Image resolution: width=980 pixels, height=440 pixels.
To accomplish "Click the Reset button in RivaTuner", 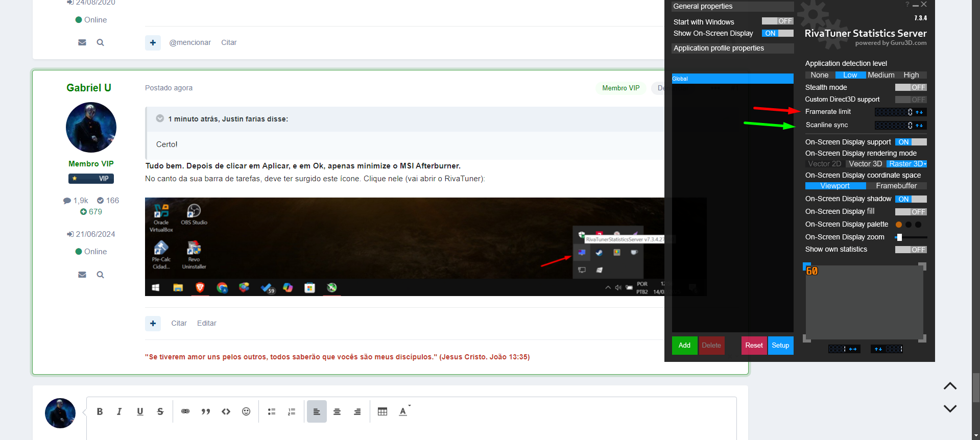I will click(x=754, y=346).
